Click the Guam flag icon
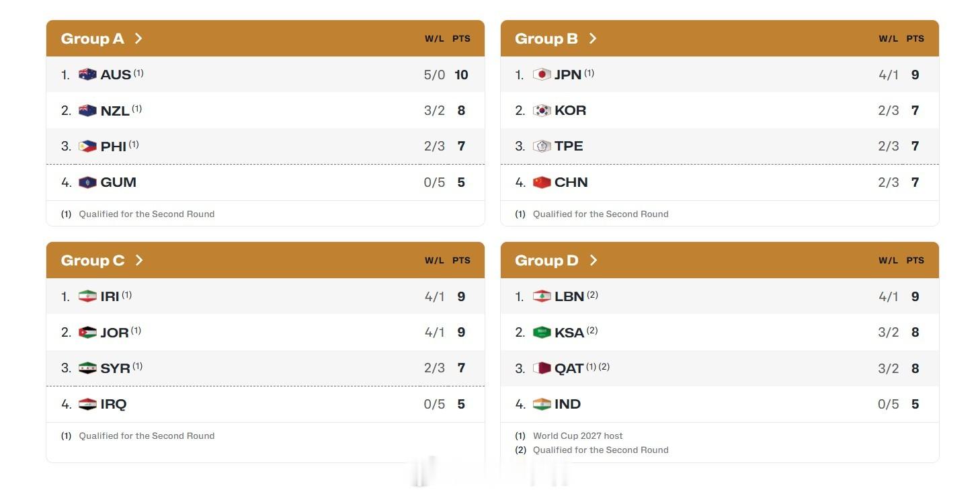 tap(87, 182)
